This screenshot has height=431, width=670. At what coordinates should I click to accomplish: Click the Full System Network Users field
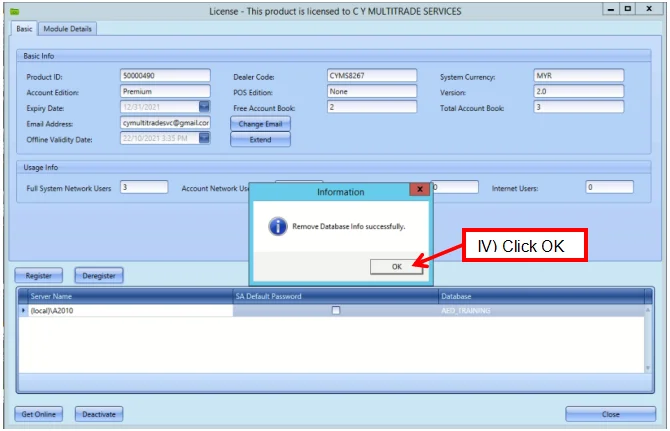(143, 187)
